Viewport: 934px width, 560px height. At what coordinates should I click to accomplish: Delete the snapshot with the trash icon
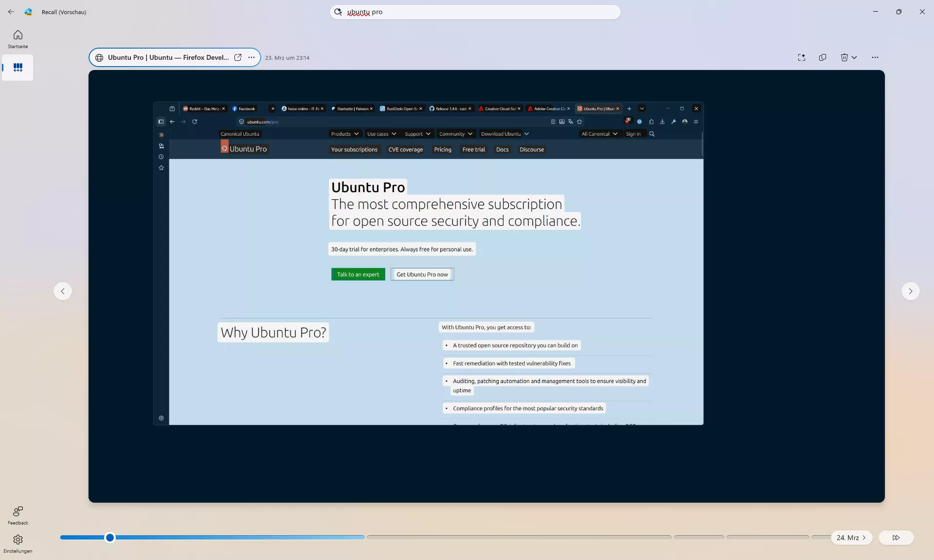coord(844,57)
